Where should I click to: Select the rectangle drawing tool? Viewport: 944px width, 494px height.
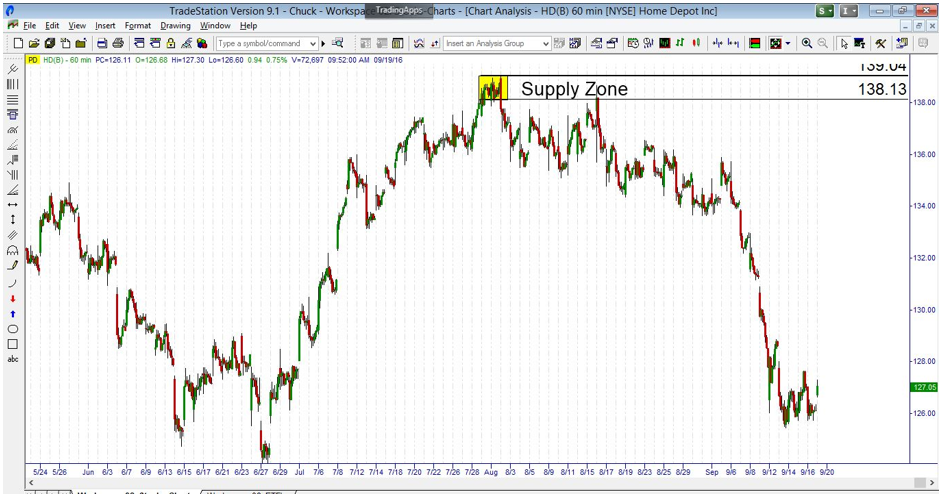coord(13,344)
